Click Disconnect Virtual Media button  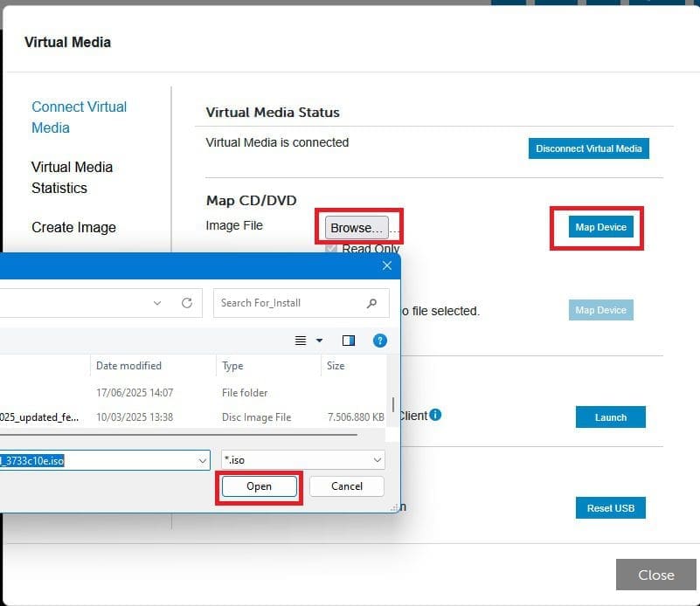588,148
